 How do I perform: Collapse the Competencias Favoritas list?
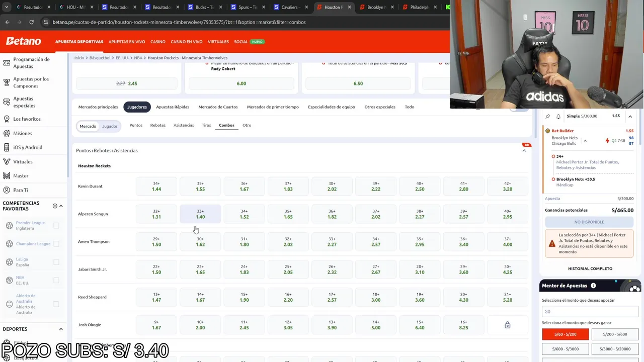[x=61, y=206]
